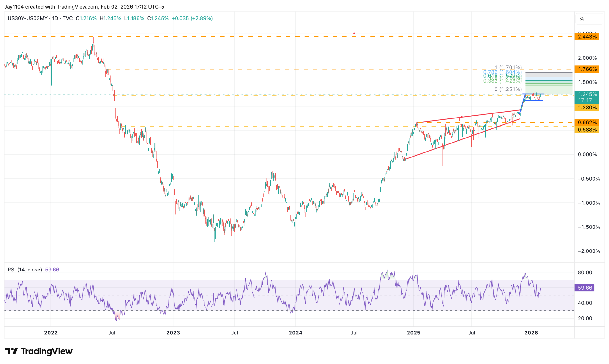Click the 2.443% orange price label
Screen dimensions: 609x364
pos(587,37)
